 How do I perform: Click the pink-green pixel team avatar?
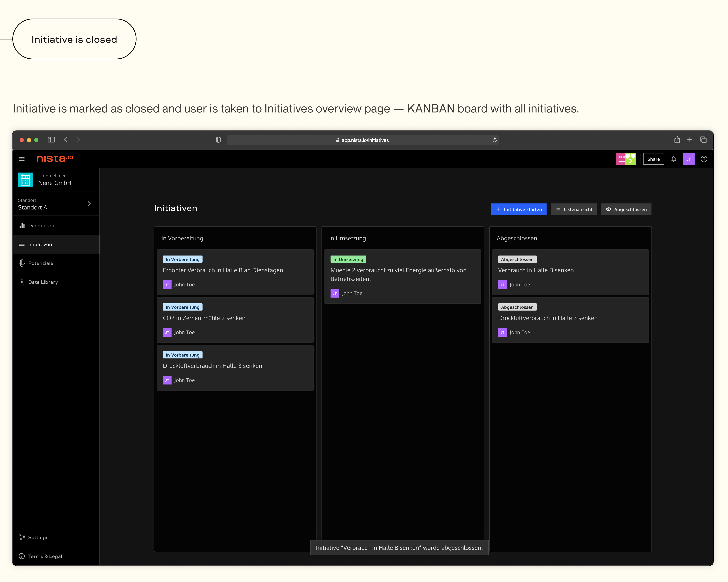coord(626,159)
